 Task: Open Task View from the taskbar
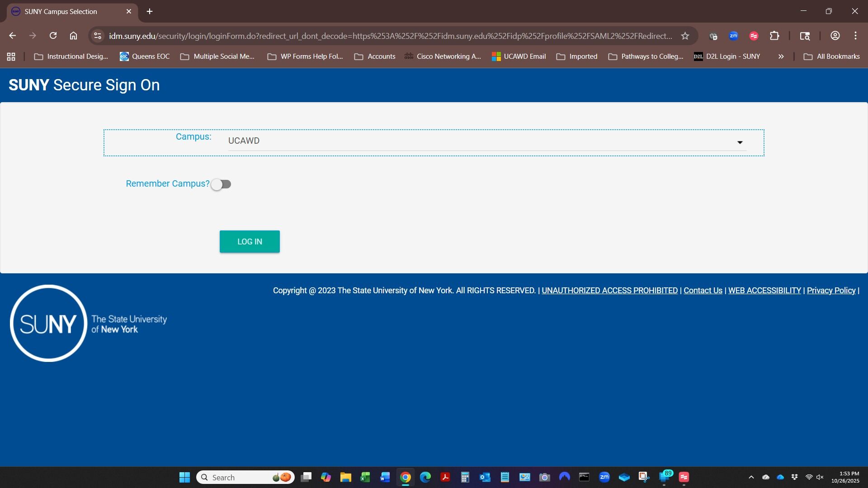tap(306, 477)
